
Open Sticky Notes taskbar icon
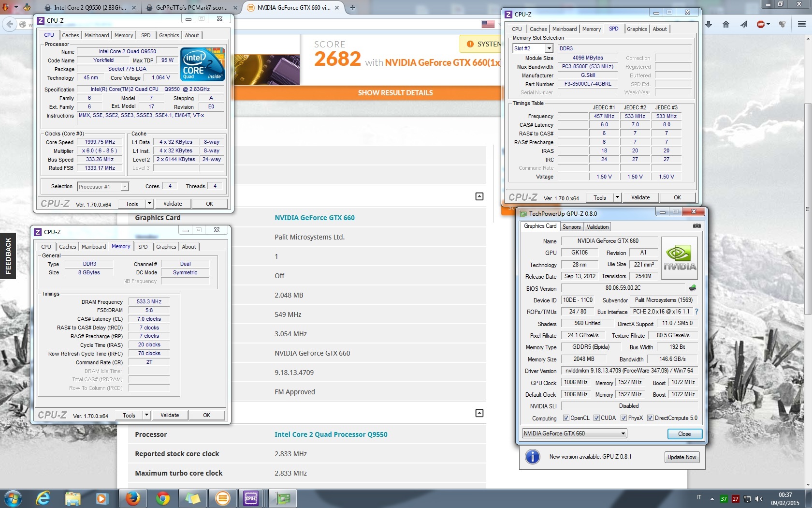tap(192, 498)
